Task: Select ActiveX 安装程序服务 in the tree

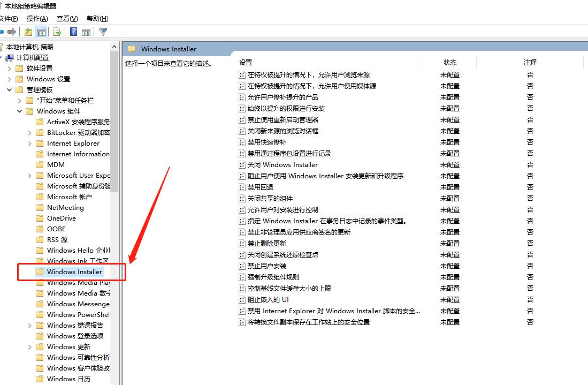Action: (x=78, y=122)
